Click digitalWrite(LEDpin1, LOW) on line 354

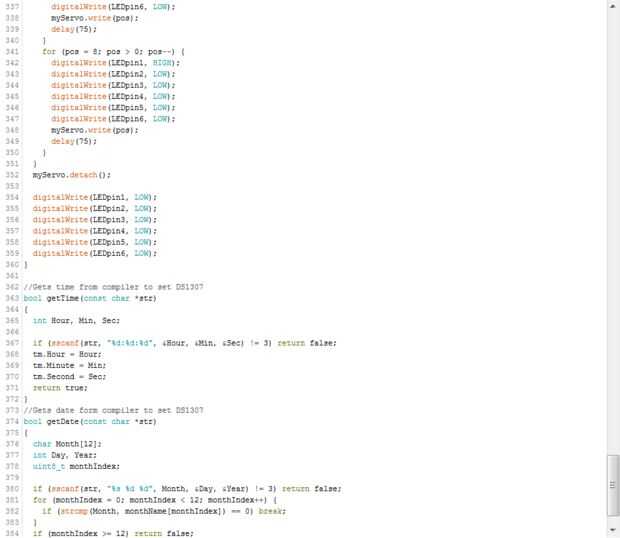tap(95, 197)
